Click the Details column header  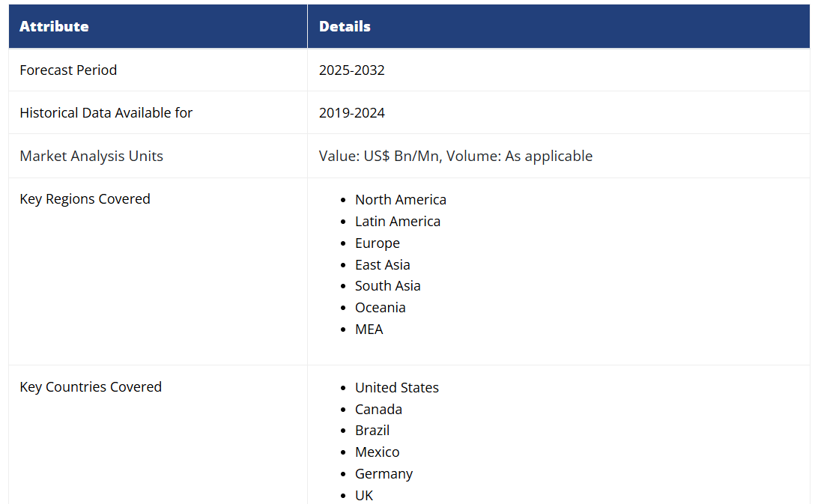(345, 26)
